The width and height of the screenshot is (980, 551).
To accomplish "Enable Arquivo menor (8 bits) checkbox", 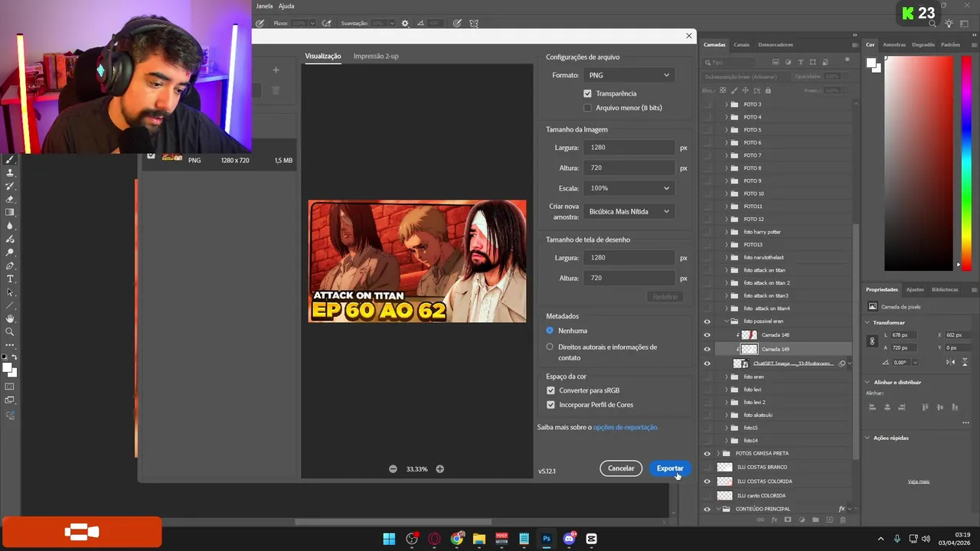I will [587, 108].
